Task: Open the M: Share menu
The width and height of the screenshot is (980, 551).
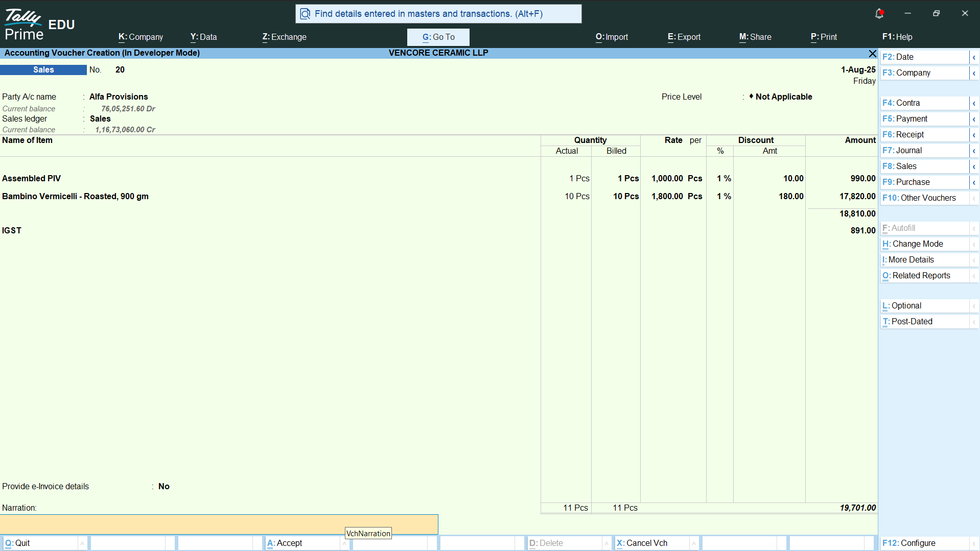Action: [x=755, y=37]
